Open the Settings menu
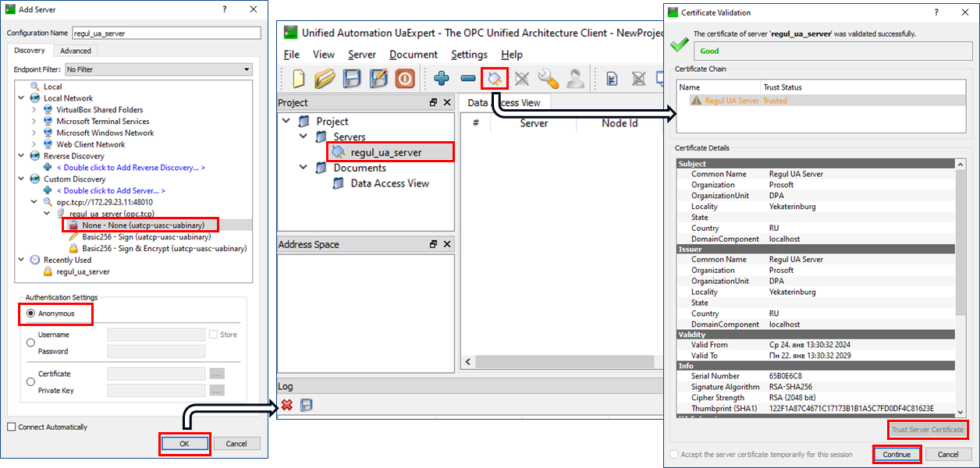980x468 pixels. coord(469,55)
